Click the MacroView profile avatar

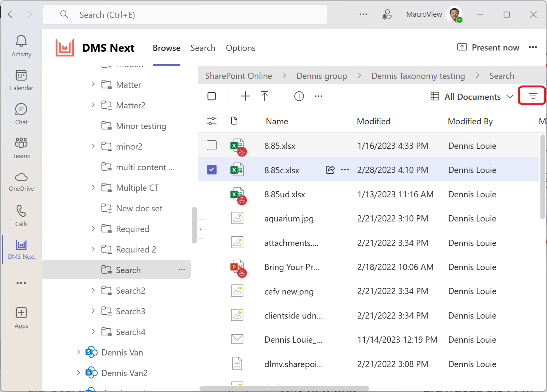pyautogui.click(x=454, y=14)
